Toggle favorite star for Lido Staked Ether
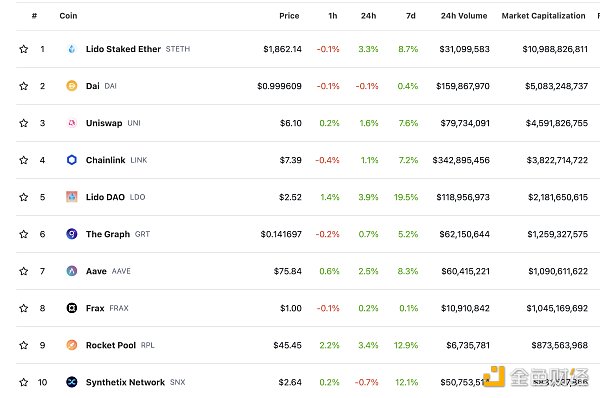600x398 pixels. click(24, 49)
